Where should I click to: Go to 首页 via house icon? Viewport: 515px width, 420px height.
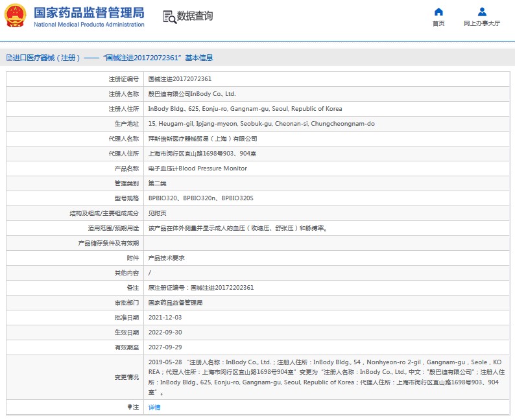point(438,12)
